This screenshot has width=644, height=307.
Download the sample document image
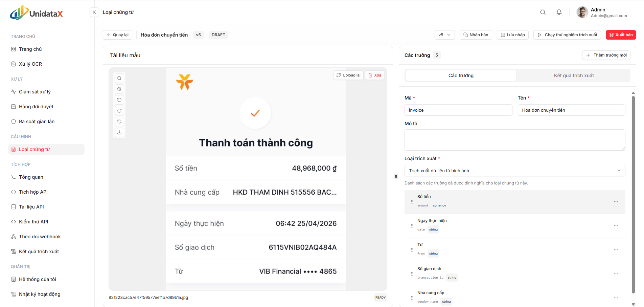(119, 132)
